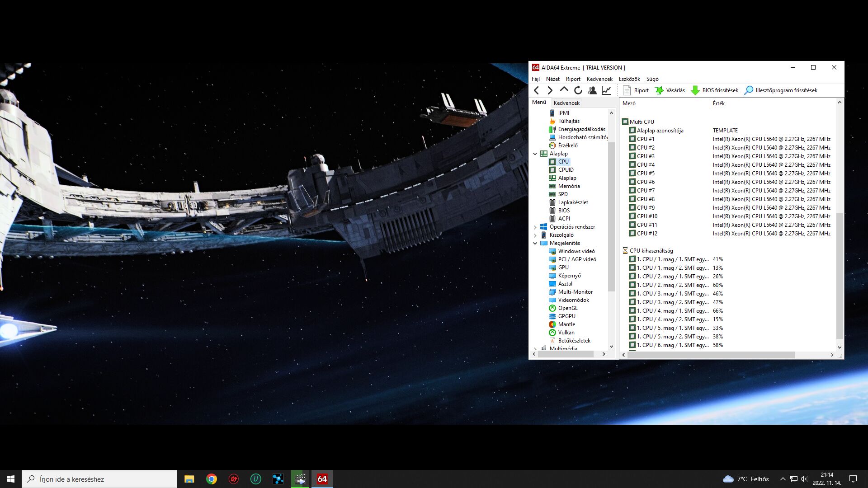Select Betűkészletek tree item
This screenshot has height=488, width=868.
(x=570, y=341)
